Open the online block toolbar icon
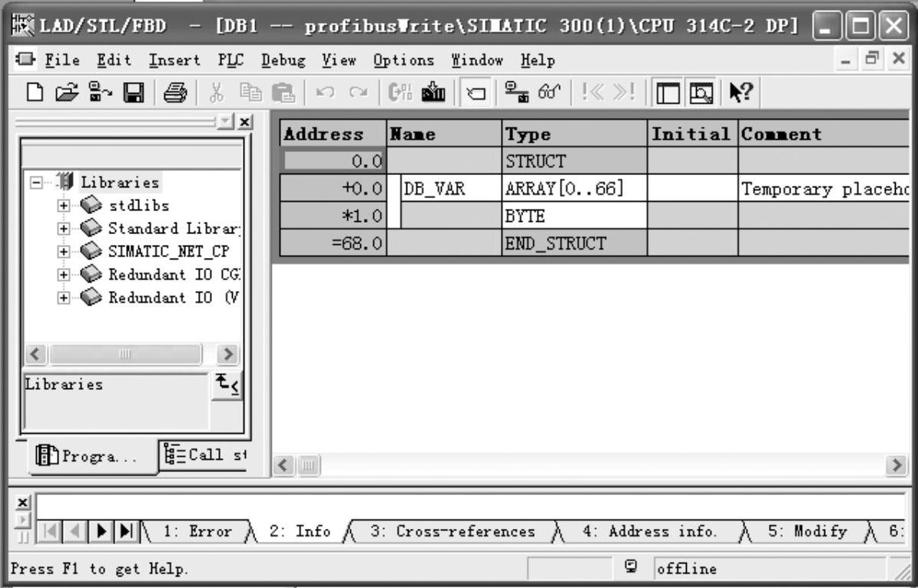Viewport: 918px width, 588px height. pos(100,92)
